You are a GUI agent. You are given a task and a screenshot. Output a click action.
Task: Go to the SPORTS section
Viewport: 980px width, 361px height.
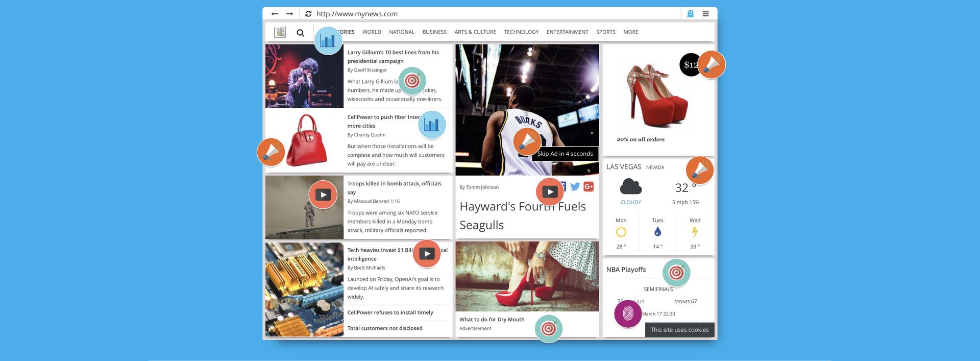point(606,32)
